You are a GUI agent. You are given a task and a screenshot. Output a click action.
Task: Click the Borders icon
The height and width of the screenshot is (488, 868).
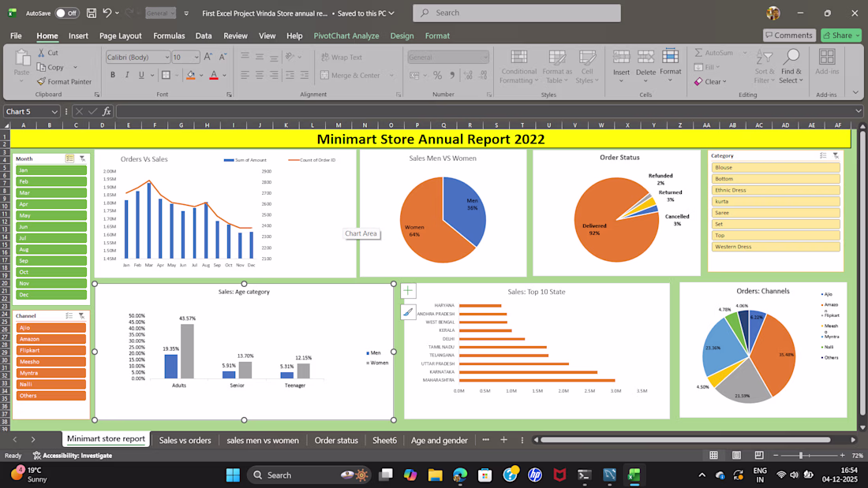pyautogui.click(x=166, y=75)
